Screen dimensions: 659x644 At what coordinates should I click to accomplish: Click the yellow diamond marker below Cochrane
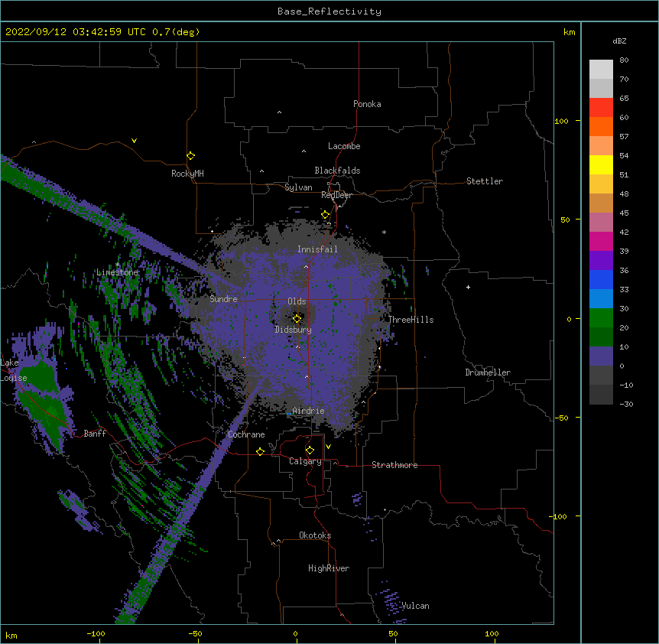(260, 451)
